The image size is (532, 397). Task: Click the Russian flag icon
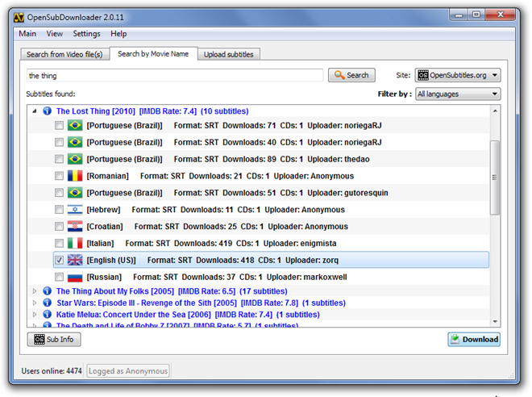pyautogui.click(x=75, y=277)
